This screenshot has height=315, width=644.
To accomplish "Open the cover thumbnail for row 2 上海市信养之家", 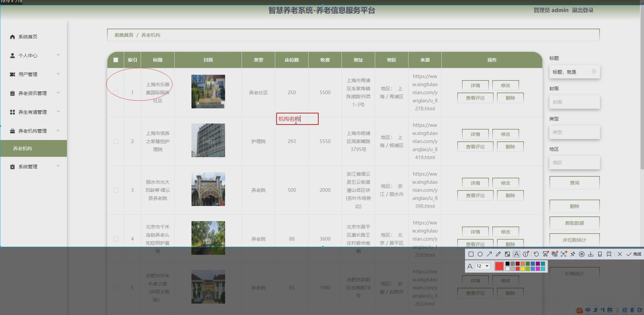I will pyautogui.click(x=208, y=140).
